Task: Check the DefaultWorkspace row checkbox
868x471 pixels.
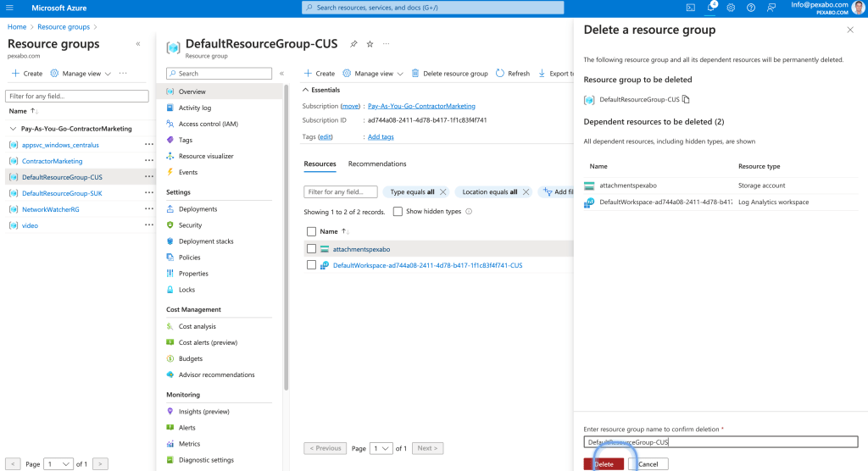Action: [x=311, y=265]
